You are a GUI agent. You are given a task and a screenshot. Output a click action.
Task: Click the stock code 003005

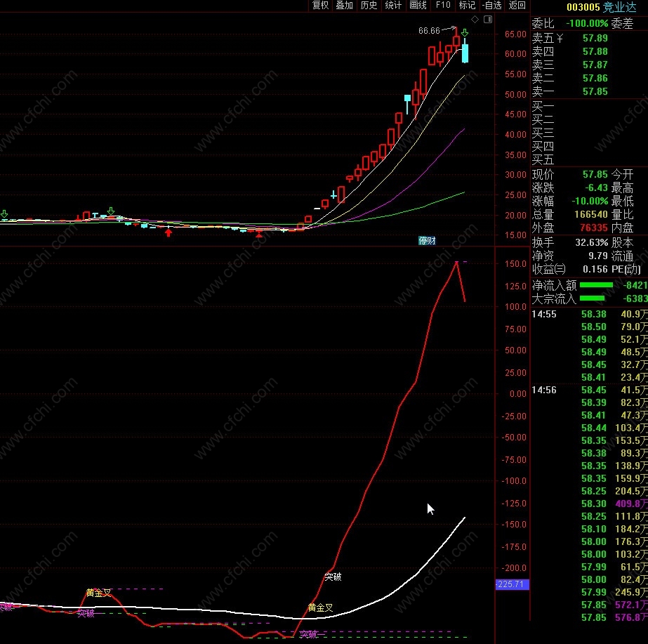point(583,7)
